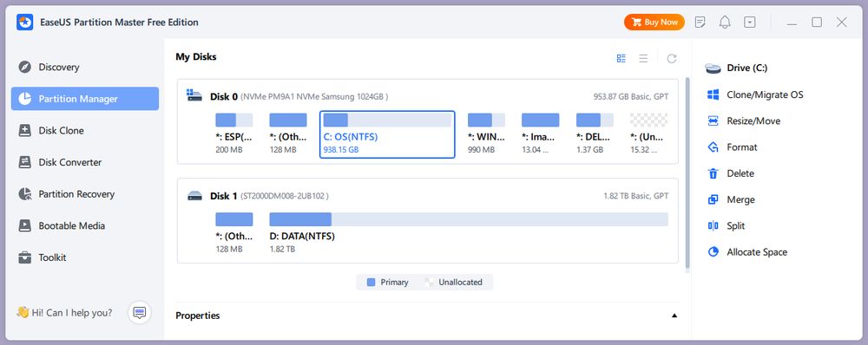Click the Resize/Move icon
868x345 pixels.
(713, 121)
